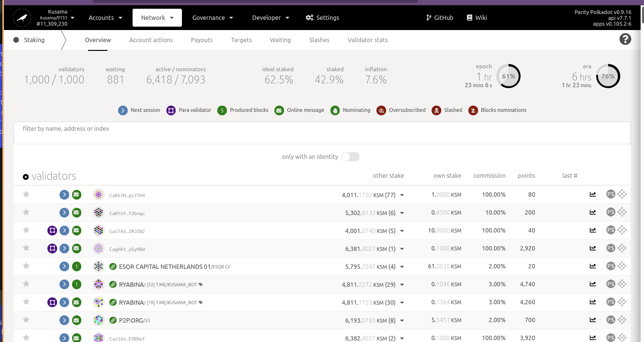Click the para validator badge for CaSTAS..ZMJZW2
The image size is (644, 342).
[52, 231]
